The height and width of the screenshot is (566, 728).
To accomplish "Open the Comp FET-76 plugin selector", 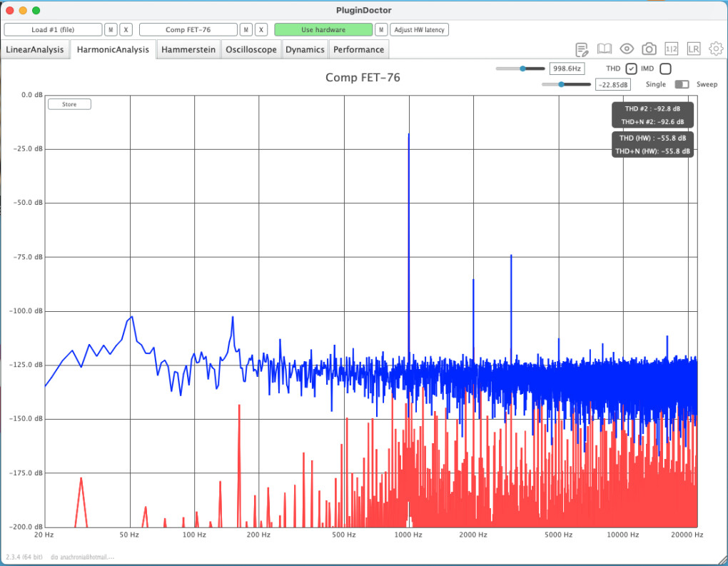I will (x=188, y=30).
